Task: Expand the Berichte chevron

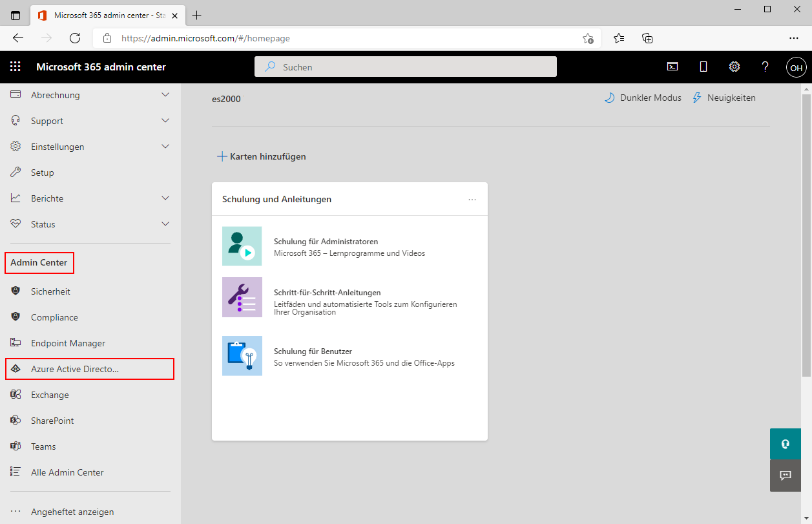Action: pyautogui.click(x=165, y=198)
